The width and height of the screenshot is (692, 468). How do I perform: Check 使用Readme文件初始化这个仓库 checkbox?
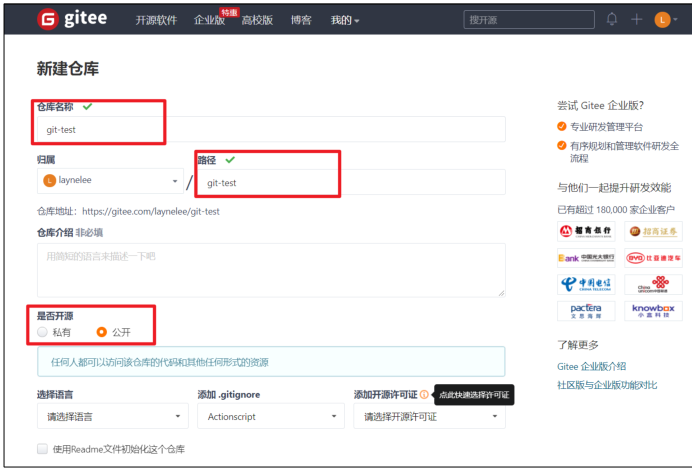[x=42, y=449]
